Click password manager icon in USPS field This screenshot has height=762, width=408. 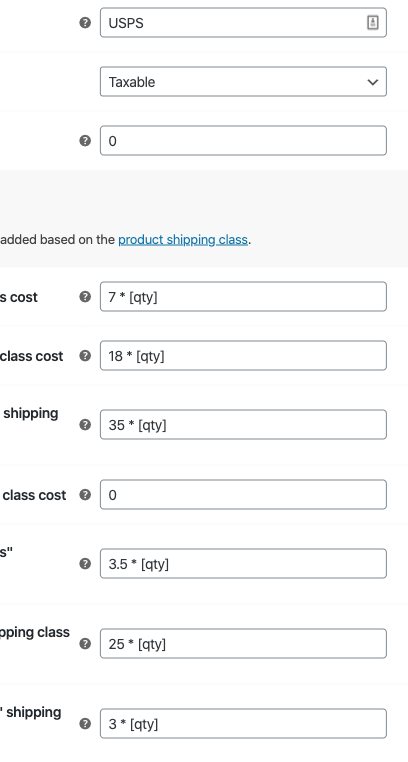(x=373, y=22)
